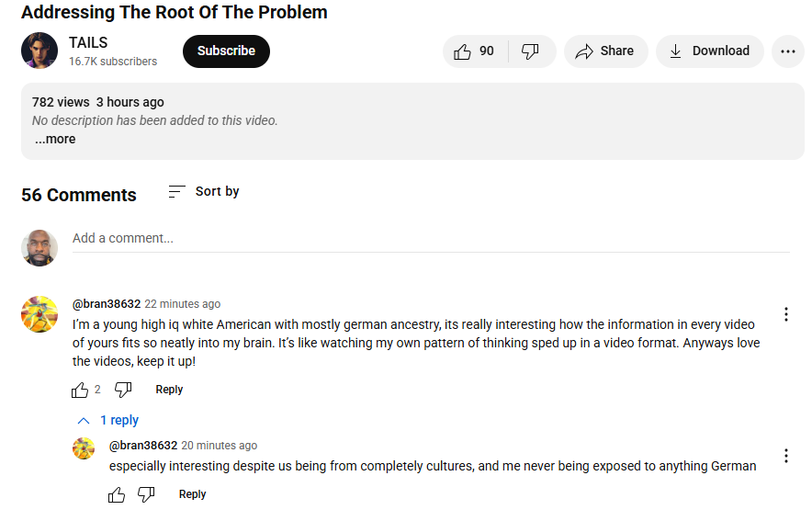Download the video
The width and height of the screenshot is (812, 521).
[709, 51]
